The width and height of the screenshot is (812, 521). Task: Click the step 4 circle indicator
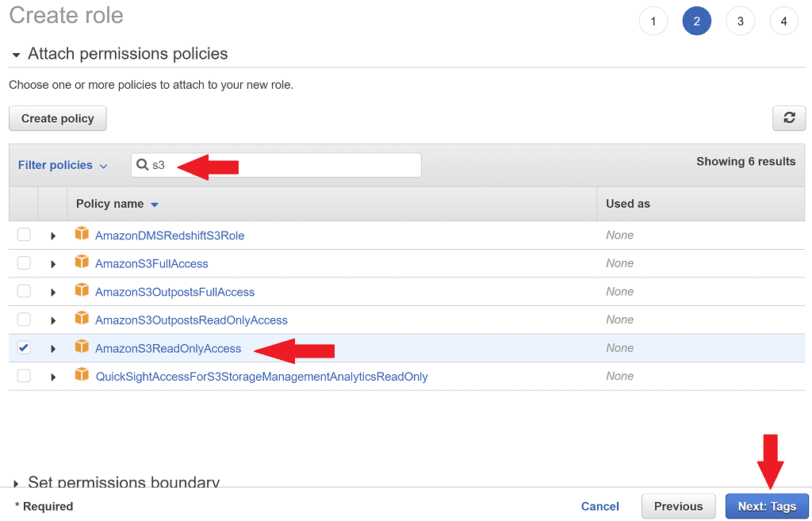point(783,21)
